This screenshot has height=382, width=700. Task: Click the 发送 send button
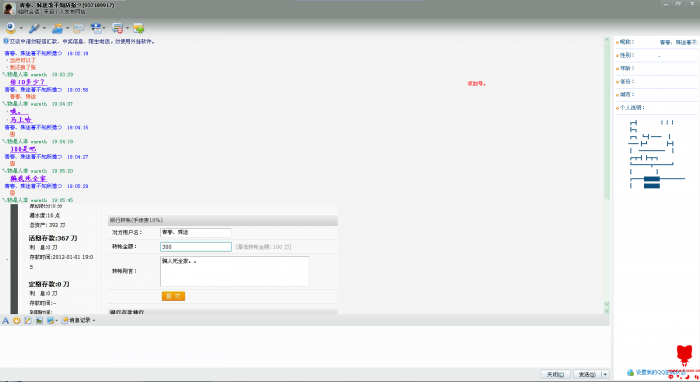click(x=588, y=374)
